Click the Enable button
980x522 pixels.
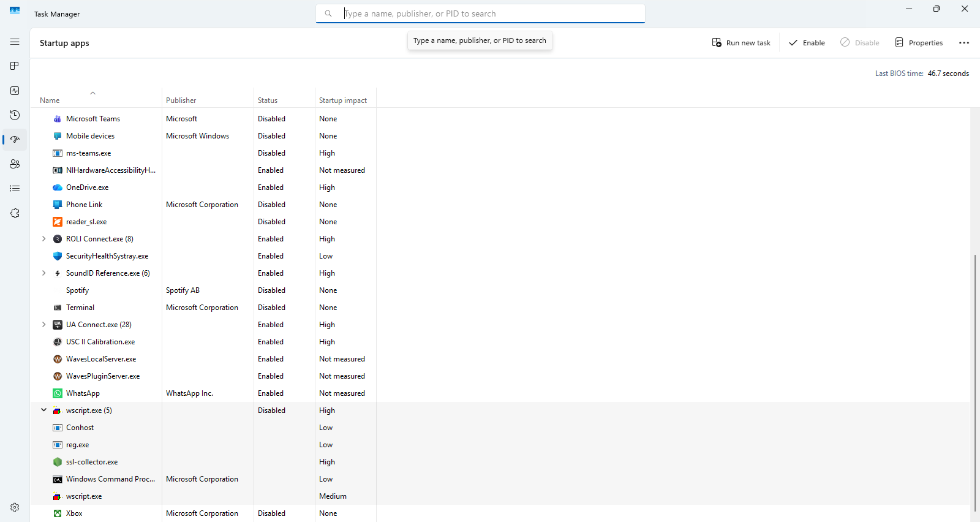[x=807, y=43]
